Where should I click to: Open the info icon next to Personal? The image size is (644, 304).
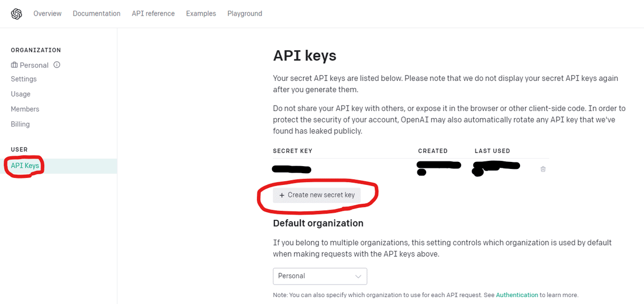click(x=56, y=65)
